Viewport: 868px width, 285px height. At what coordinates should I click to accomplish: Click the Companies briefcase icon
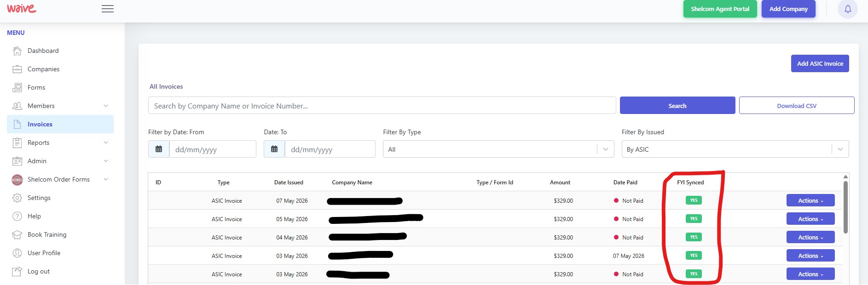coord(17,69)
